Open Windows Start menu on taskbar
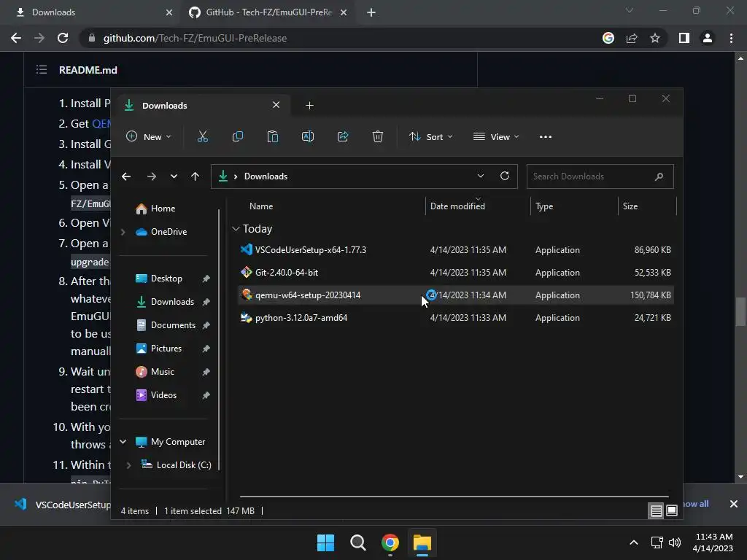Screen dimensions: 747x560 (326, 542)
